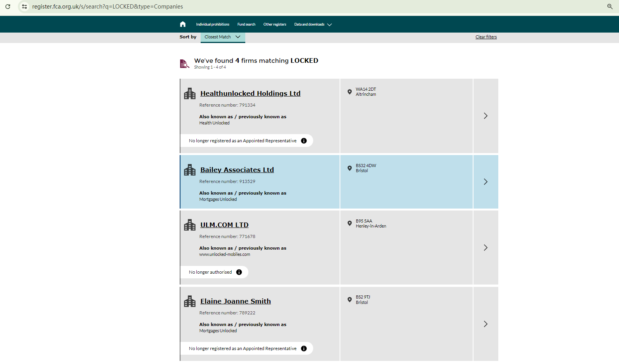This screenshot has width=619, height=364.
Task: Click 'Mortgages Unlocked' under Elaine Joanne Smith
Action: click(218, 331)
